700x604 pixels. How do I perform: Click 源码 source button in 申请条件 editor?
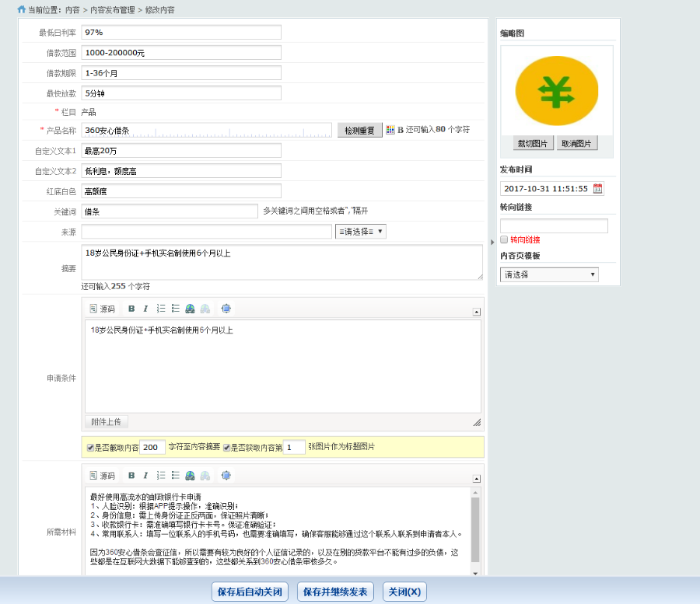coord(102,309)
